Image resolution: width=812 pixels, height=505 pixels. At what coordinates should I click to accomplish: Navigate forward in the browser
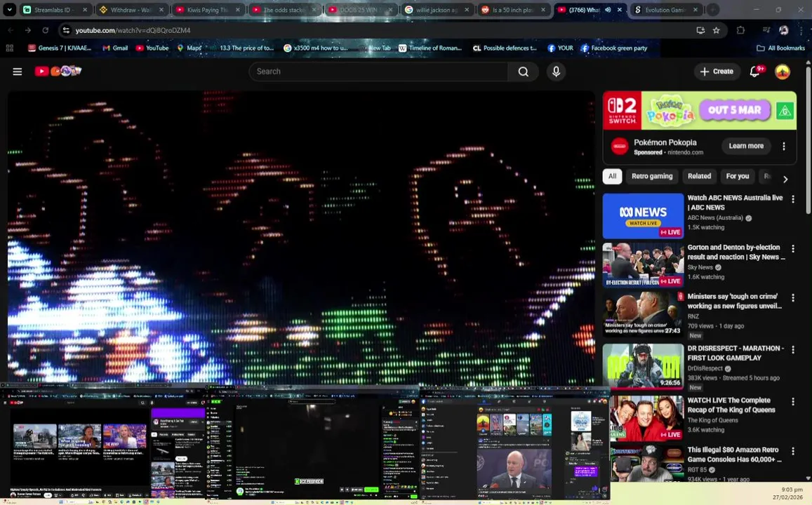pos(28,31)
